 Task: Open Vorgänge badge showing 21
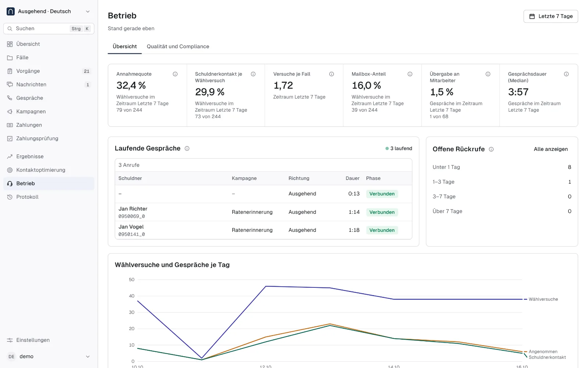point(87,71)
